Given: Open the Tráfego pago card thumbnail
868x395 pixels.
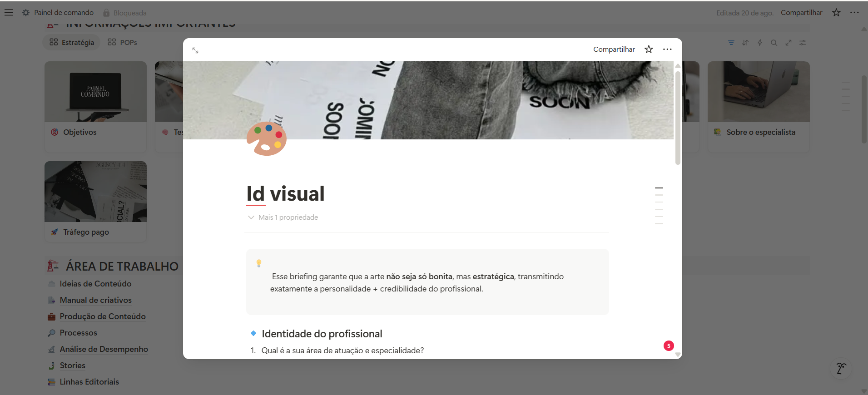Looking at the screenshot, I should click(95, 192).
